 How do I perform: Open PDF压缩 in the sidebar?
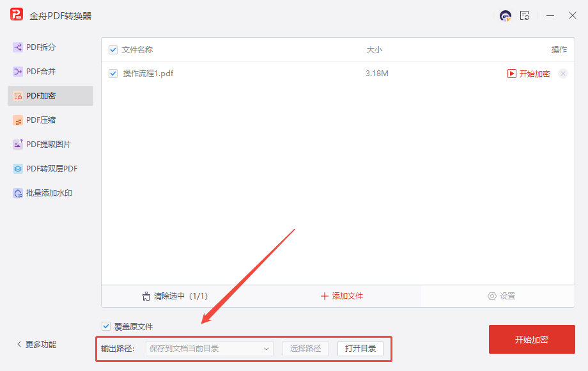click(50, 120)
